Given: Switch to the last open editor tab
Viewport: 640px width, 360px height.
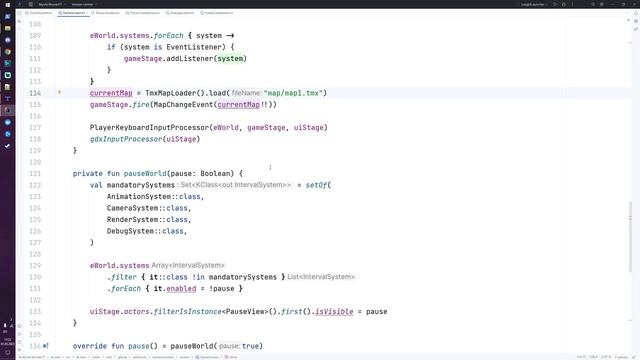Looking at the screenshot, I should 217,13.
